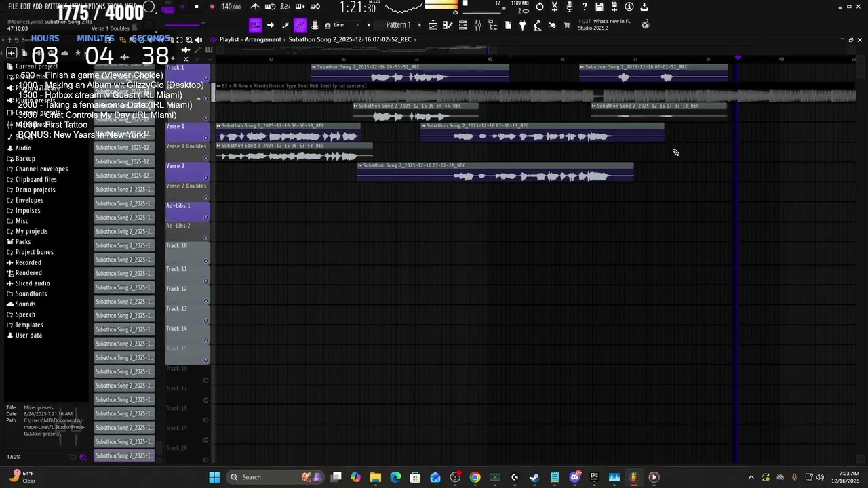Click the tempo tapper lamp icon
This screenshot has height=488, width=868.
pyautogui.click(x=537, y=25)
